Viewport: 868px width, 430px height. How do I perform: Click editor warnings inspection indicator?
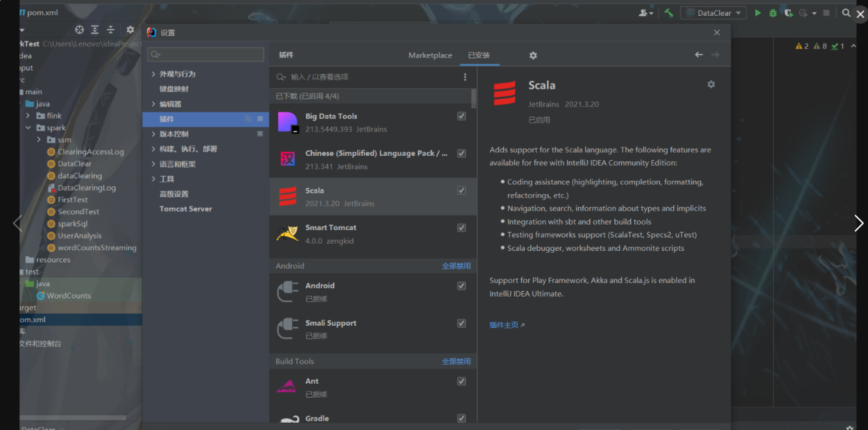[x=820, y=46]
